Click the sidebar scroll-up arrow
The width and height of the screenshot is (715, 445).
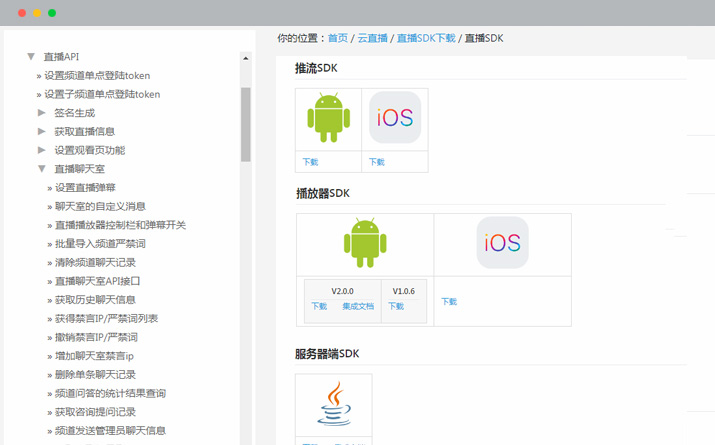(246, 58)
